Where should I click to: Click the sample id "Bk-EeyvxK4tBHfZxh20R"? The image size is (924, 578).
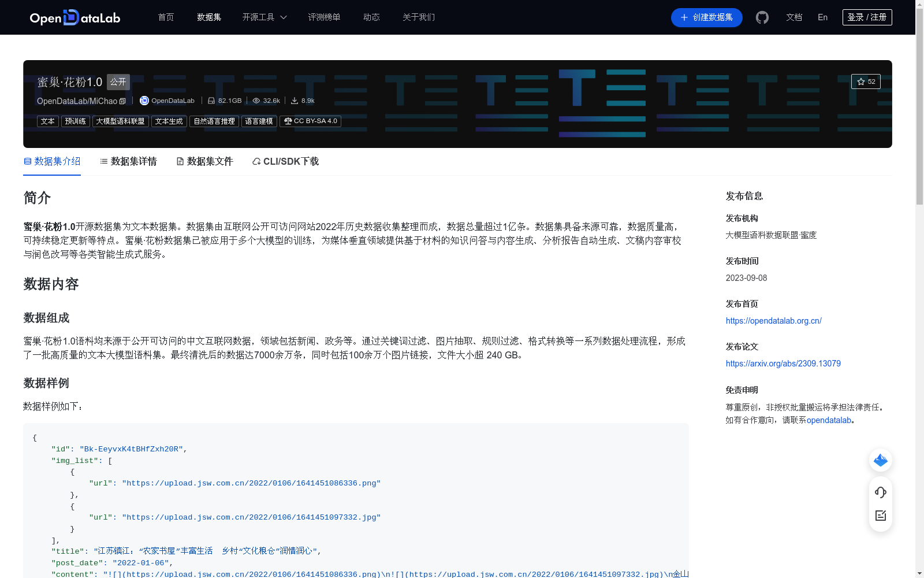click(131, 449)
